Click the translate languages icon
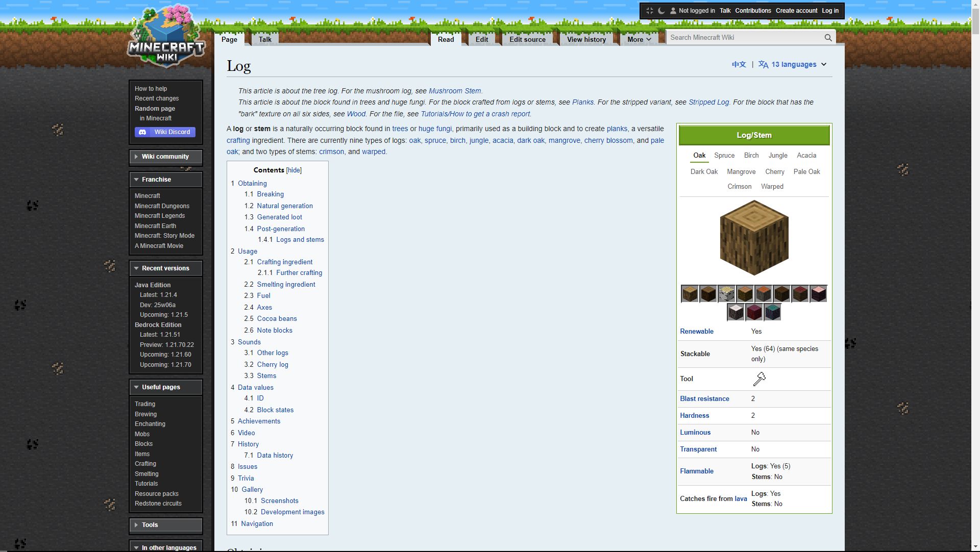 click(763, 65)
